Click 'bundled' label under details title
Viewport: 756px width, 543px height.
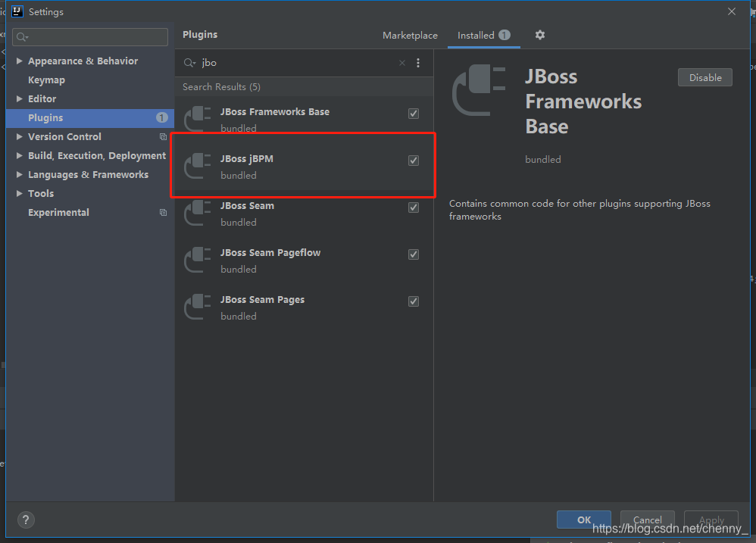[543, 160]
